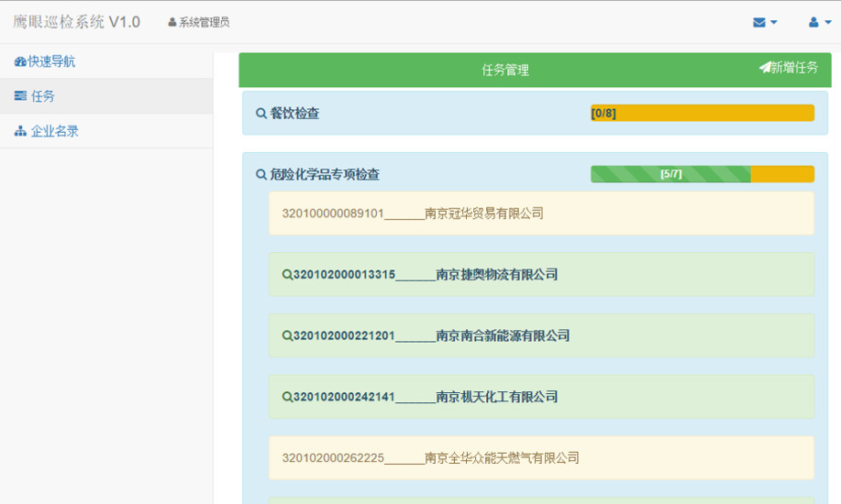Click the 系统管理员 user label
The width and height of the screenshot is (841, 504).
[199, 22]
